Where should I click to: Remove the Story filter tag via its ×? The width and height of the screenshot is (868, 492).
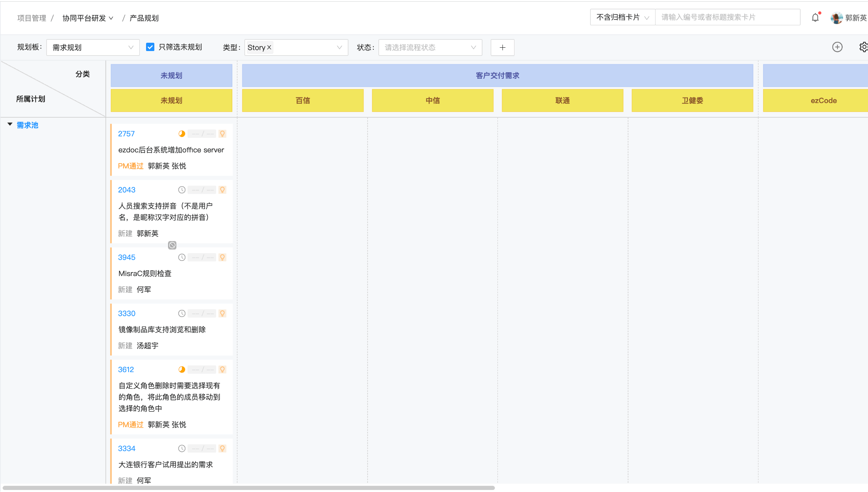(269, 47)
